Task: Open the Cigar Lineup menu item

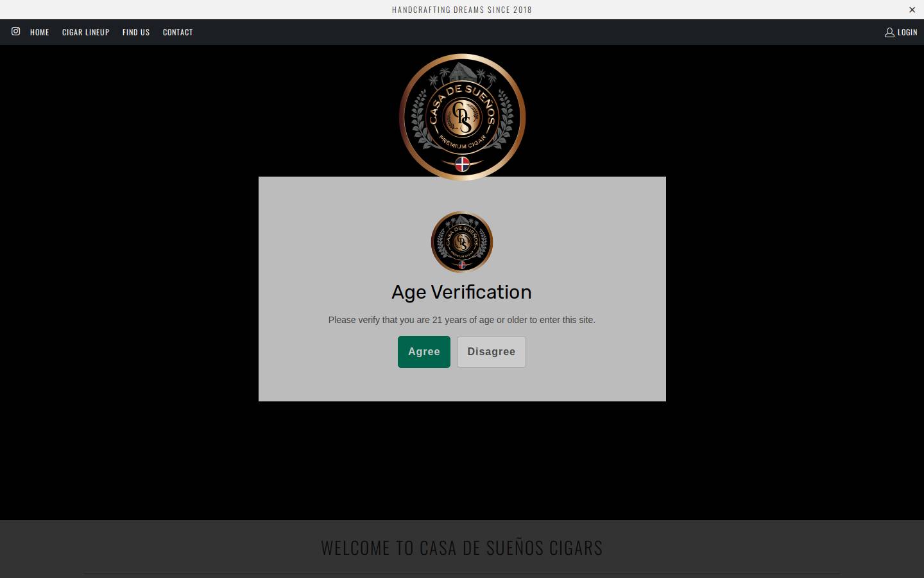Action: pyautogui.click(x=86, y=32)
